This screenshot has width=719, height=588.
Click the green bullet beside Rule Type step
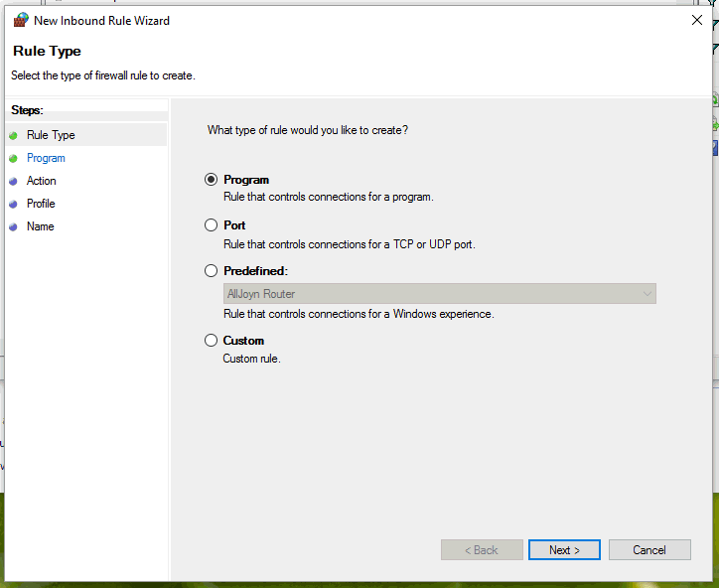13,135
